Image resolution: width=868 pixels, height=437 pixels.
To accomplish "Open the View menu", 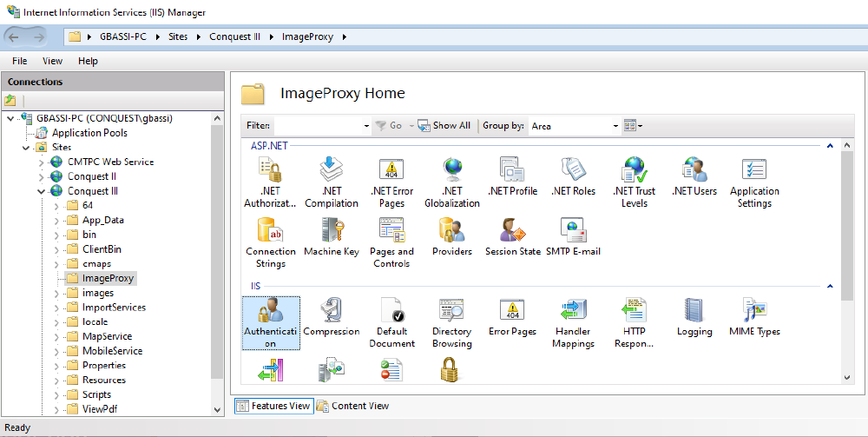I will (x=53, y=61).
